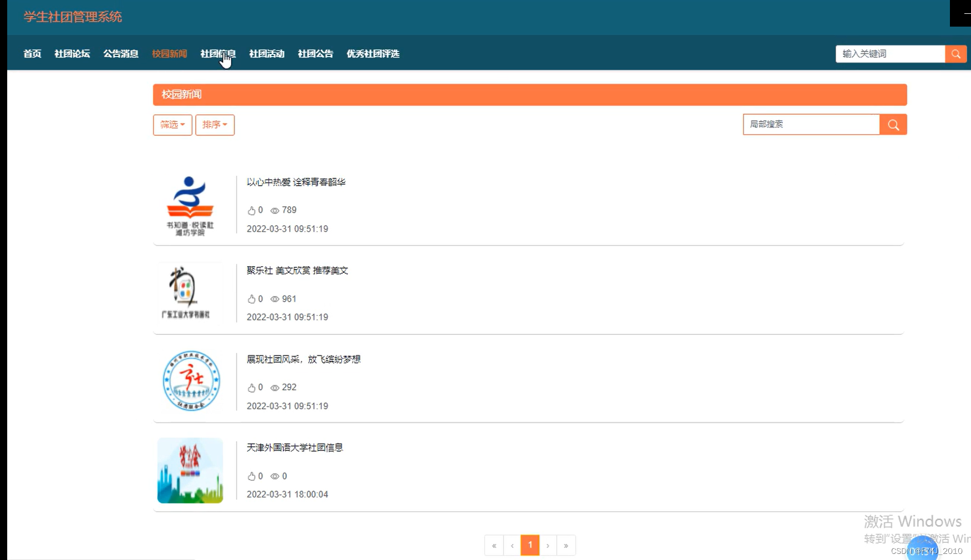Click the view count eye icon on 聚乐社 article
The image size is (971, 560).
click(274, 299)
